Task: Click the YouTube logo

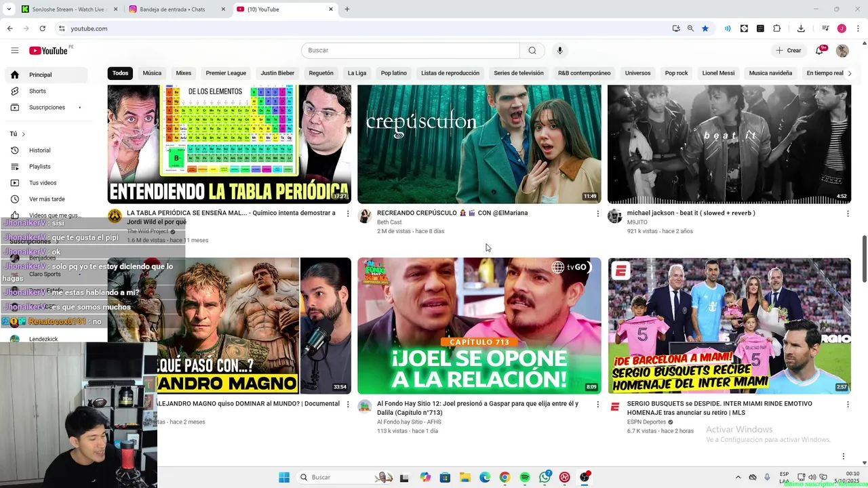Action: point(48,51)
